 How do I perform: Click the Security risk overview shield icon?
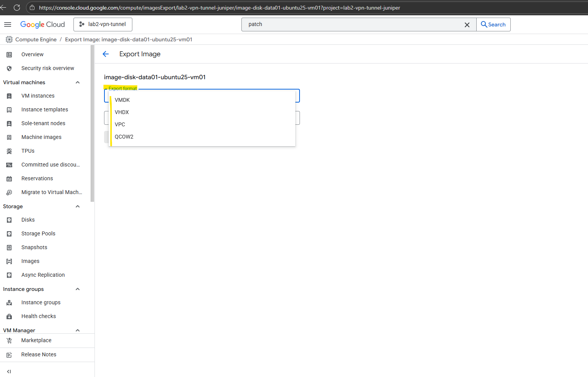pos(9,69)
